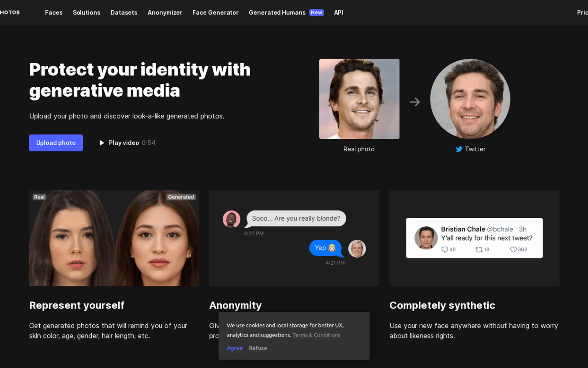Screen dimensions: 588x368
Task: Open the Faces navigation menu
Action: 53,13
